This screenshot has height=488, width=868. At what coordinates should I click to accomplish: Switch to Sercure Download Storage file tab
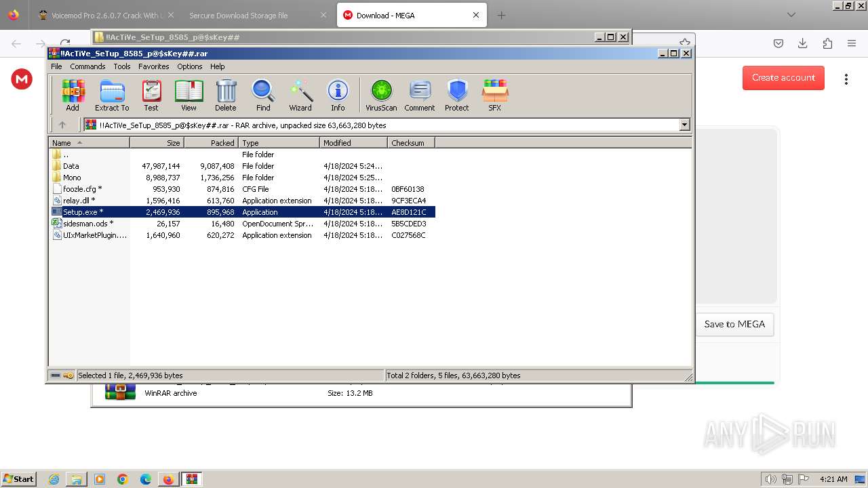(x=256, y=15)
